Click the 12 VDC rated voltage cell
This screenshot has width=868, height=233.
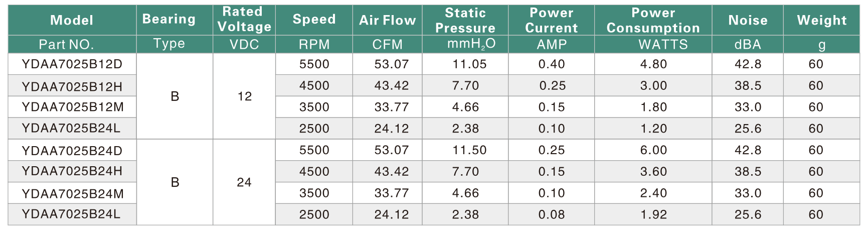(x=244, y=96)
